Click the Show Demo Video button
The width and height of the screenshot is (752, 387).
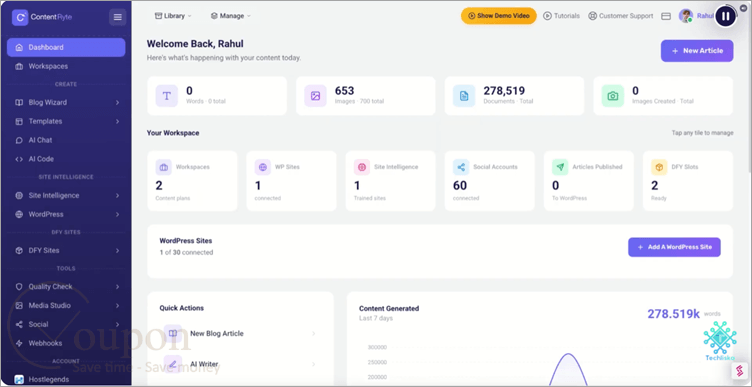point(499,16)
